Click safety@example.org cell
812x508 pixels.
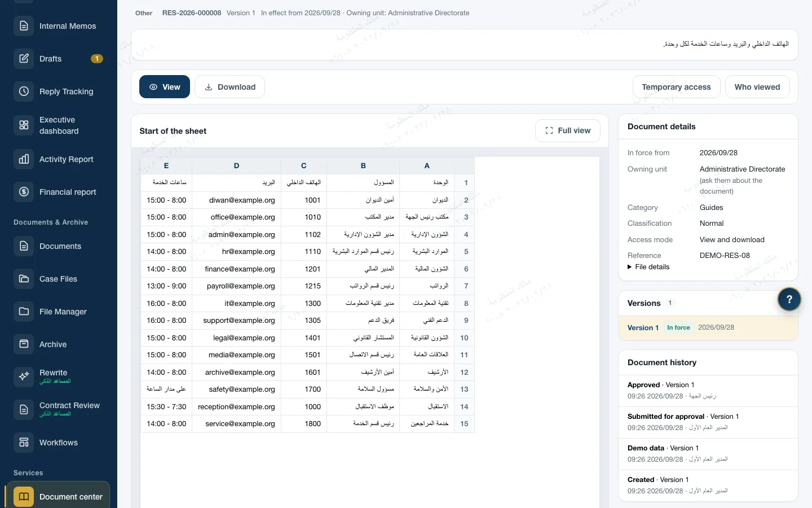[x=236, y=389]
